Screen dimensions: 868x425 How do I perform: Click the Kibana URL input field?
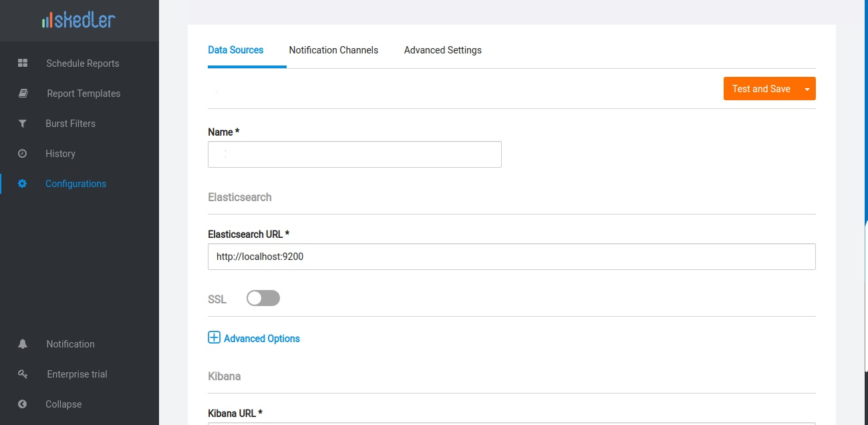tap(512, 423)
